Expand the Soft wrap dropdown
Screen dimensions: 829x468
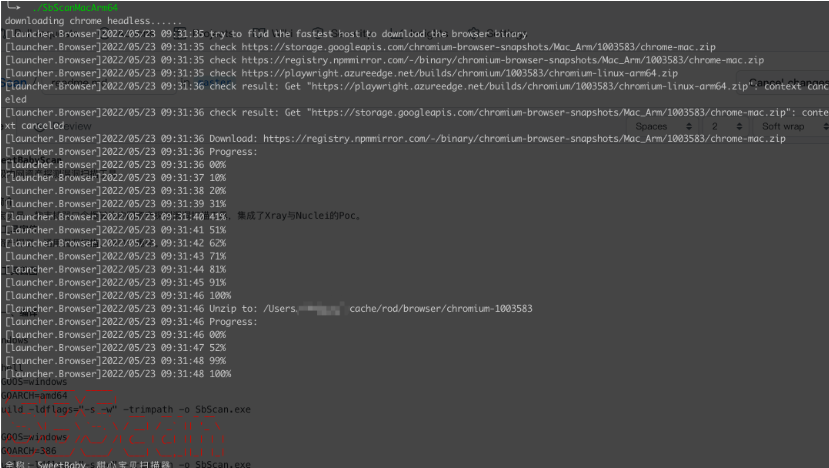coord(790,127)
